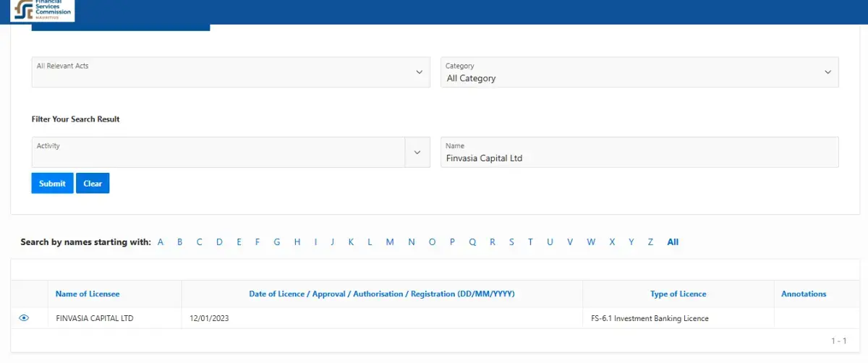
Task: Filter names starting with N
Action: [412, 242]
